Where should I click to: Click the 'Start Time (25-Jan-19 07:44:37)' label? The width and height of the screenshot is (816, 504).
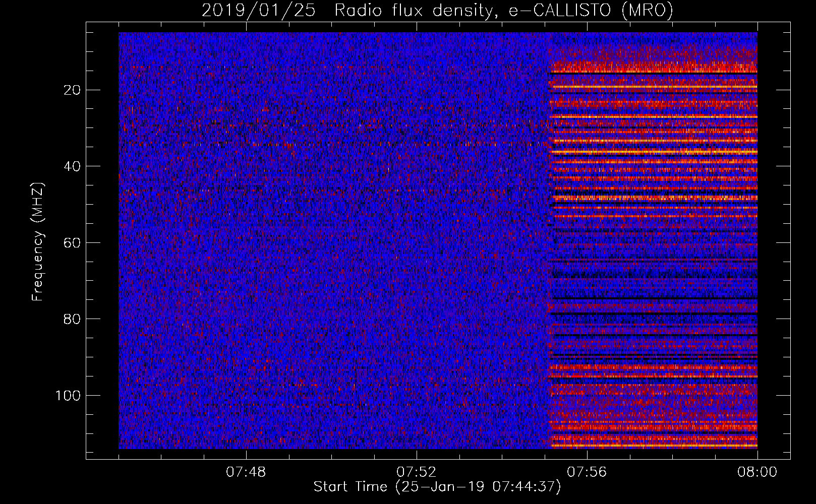click(x=437, y=487)
